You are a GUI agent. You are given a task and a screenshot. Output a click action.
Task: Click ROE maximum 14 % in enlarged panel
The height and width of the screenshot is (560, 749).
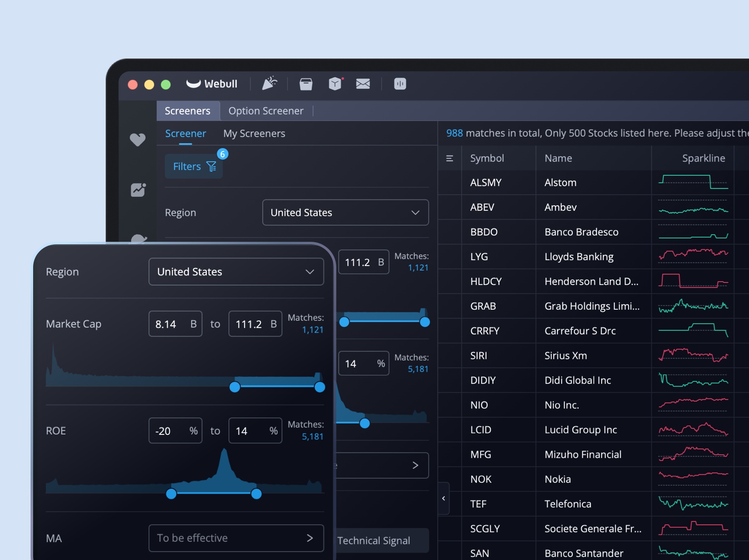pos(255,431)
